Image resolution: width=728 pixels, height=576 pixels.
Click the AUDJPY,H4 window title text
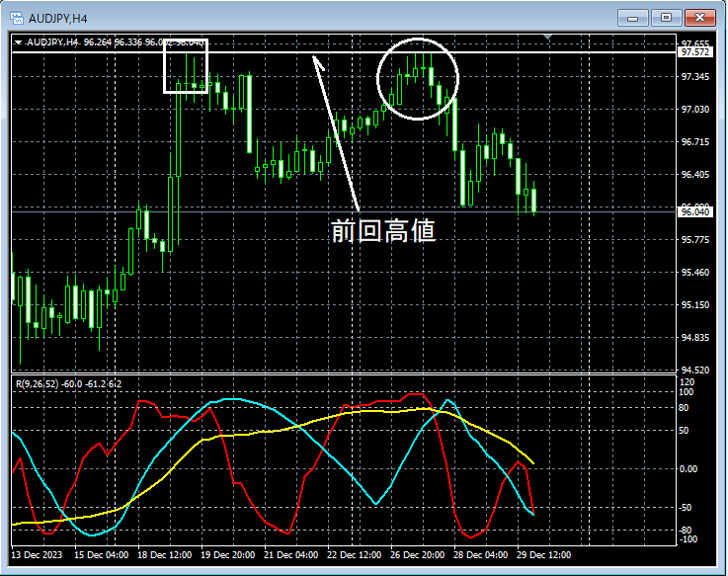[57, 19]
